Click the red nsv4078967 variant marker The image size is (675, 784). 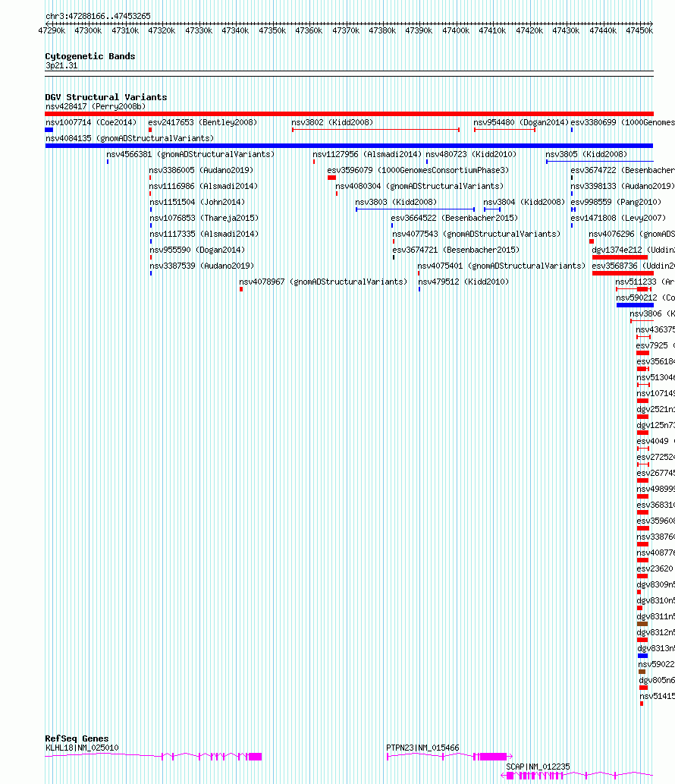(241, 289)
